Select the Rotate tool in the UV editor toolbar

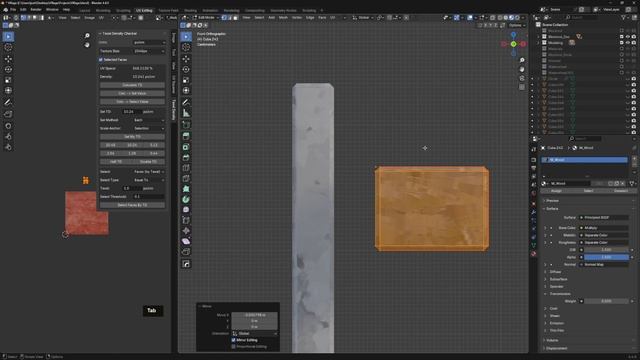(x=8, y=69)
